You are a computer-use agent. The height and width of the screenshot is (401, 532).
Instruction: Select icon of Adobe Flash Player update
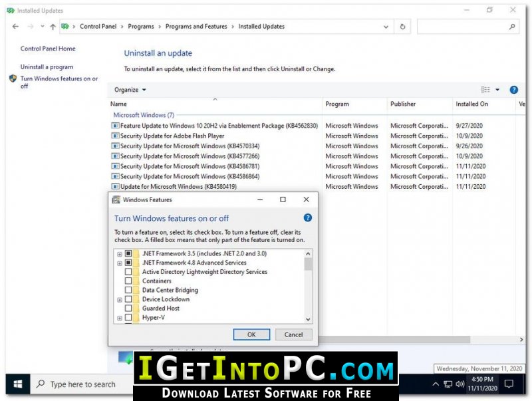click(115, 136)
